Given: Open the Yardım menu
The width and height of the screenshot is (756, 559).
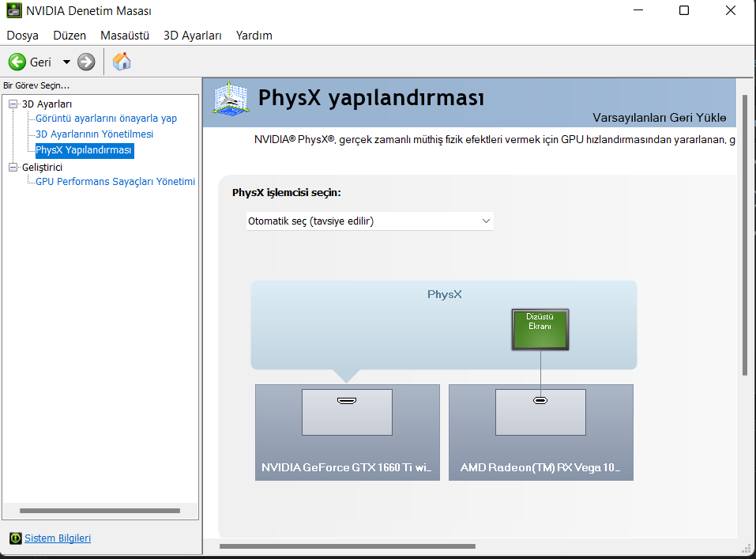Looking at the screenshot, I should [x=254, y=36].
